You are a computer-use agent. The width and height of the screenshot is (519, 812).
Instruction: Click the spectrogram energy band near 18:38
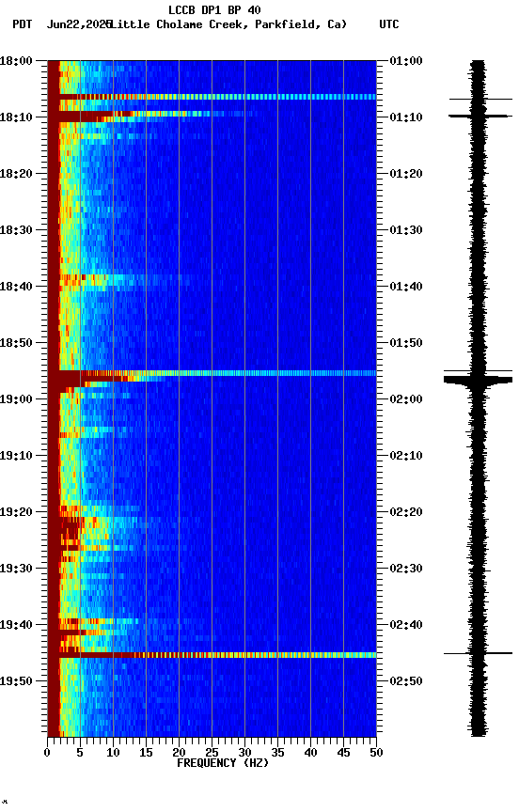(x=124, y=281)
